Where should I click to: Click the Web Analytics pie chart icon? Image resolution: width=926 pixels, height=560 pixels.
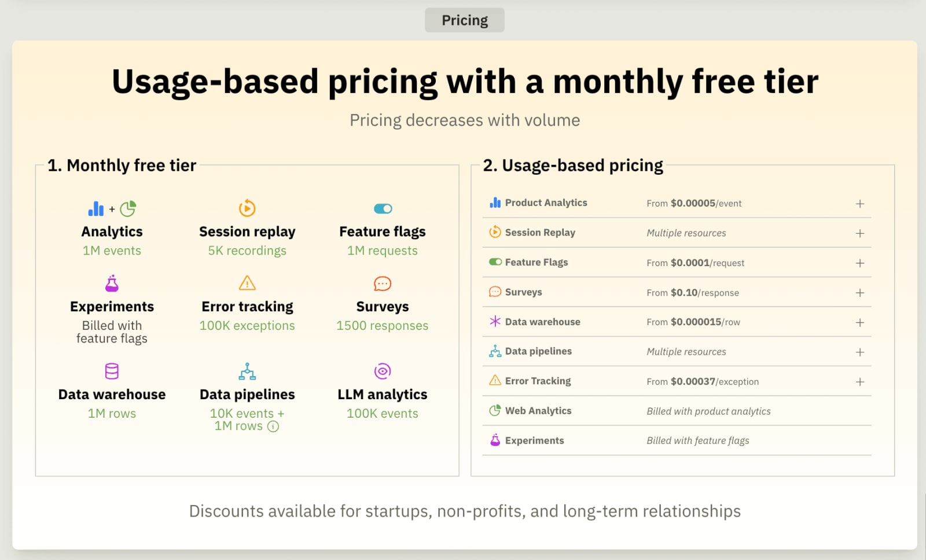494,410
